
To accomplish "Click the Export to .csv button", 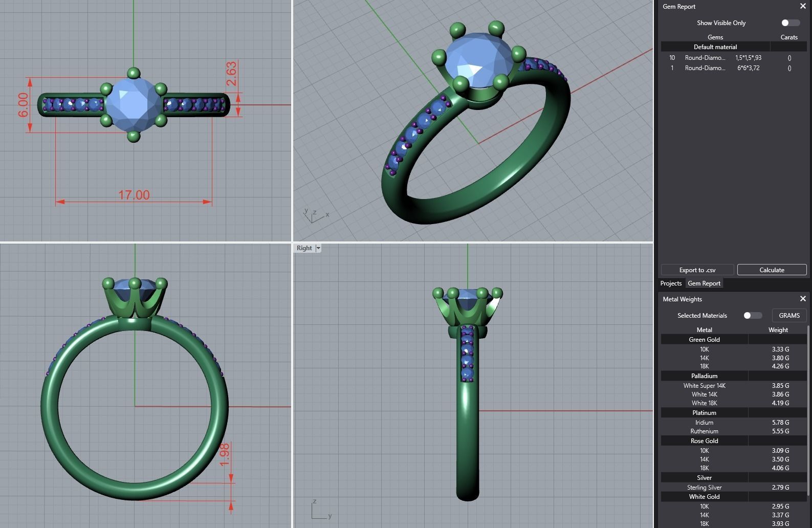I will click(697, 270).
